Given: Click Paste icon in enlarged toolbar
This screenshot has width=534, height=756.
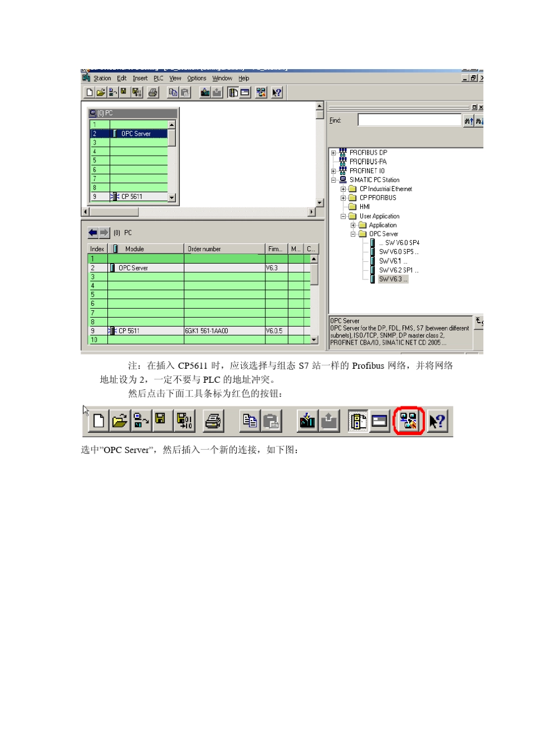Looking at the screenshot, I should click(271, 420).
